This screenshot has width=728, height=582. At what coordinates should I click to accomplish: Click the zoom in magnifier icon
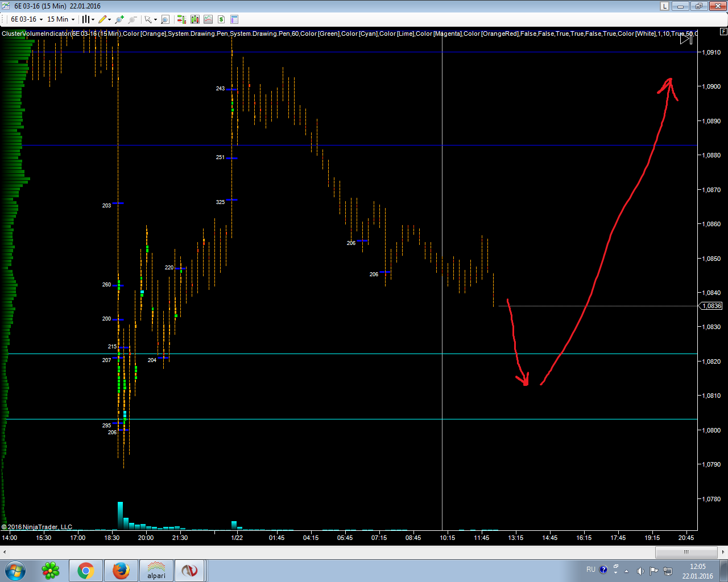119,19
